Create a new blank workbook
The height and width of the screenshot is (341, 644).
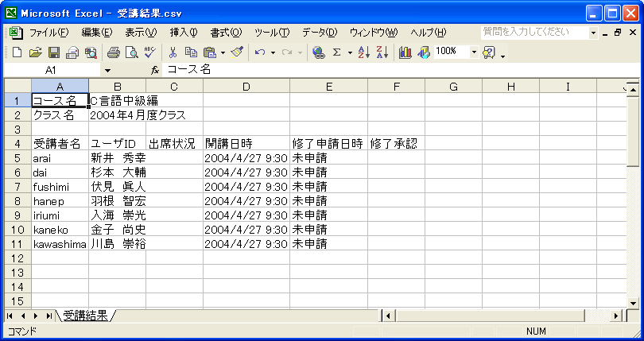(x=17, y=52)
